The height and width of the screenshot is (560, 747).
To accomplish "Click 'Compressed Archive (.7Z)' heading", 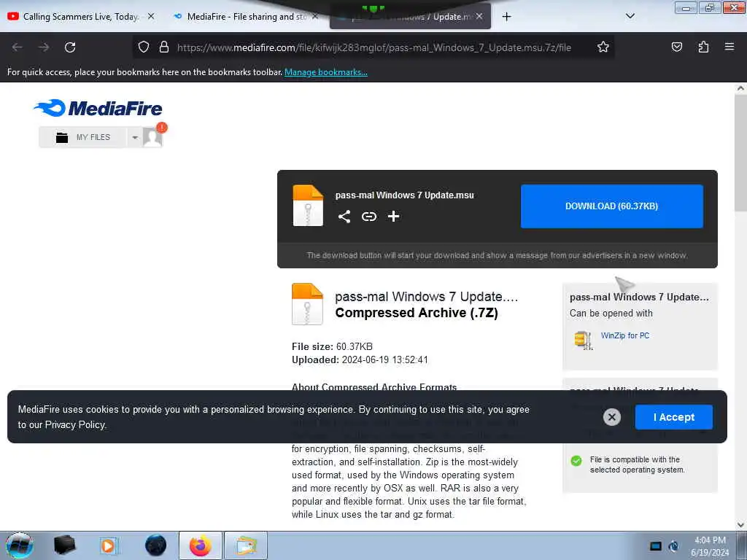I will pos(417,313).
